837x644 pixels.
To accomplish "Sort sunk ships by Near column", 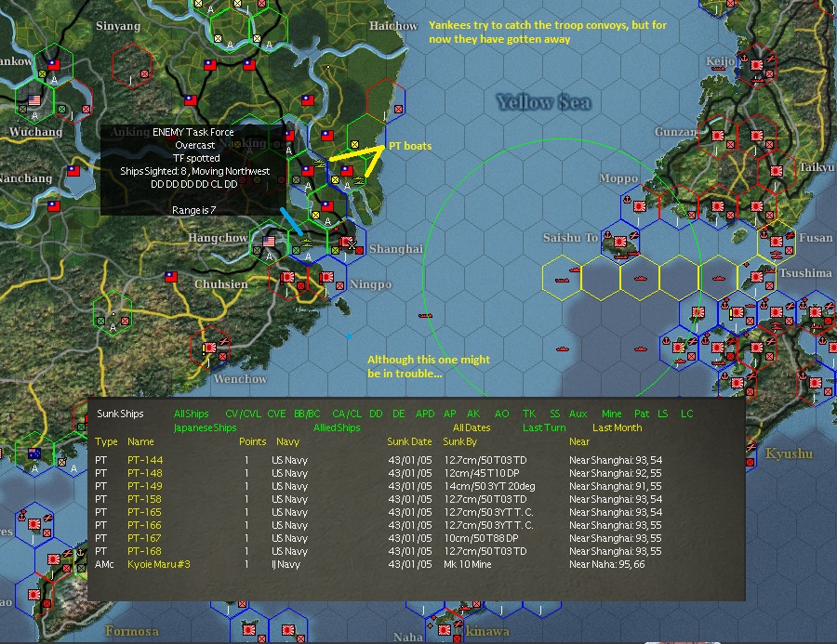I will (x=579, y=441).
